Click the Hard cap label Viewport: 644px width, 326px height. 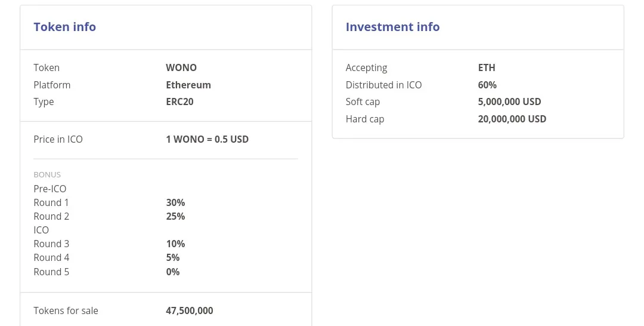[365, 119]
